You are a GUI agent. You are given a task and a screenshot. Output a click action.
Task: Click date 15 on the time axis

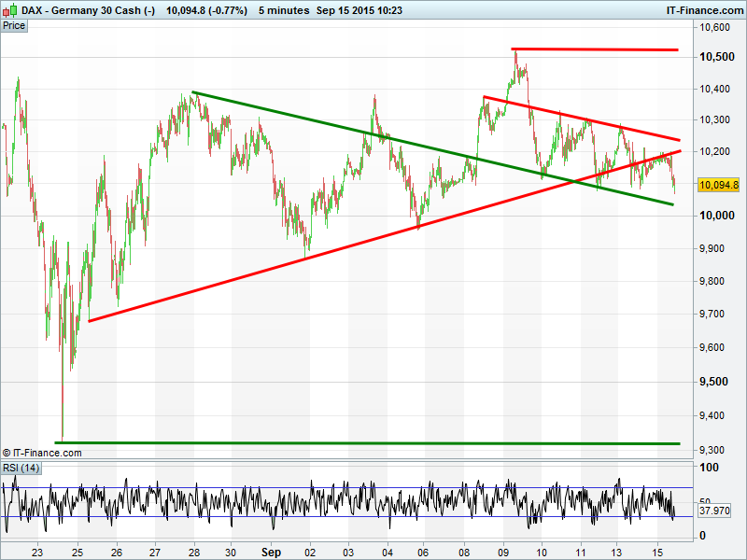click(657, 553)
